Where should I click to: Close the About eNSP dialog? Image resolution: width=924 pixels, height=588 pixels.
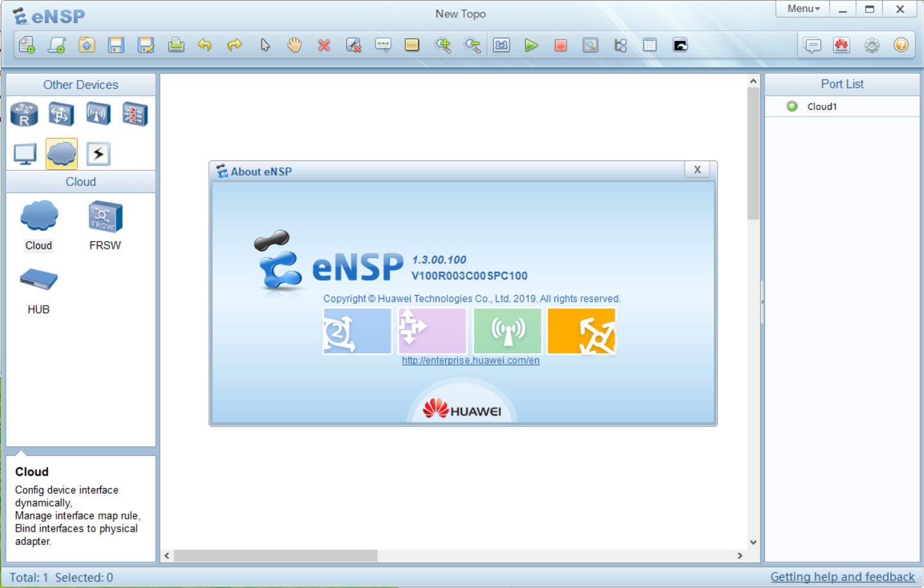pyautogui.click(x=697, y=170)
